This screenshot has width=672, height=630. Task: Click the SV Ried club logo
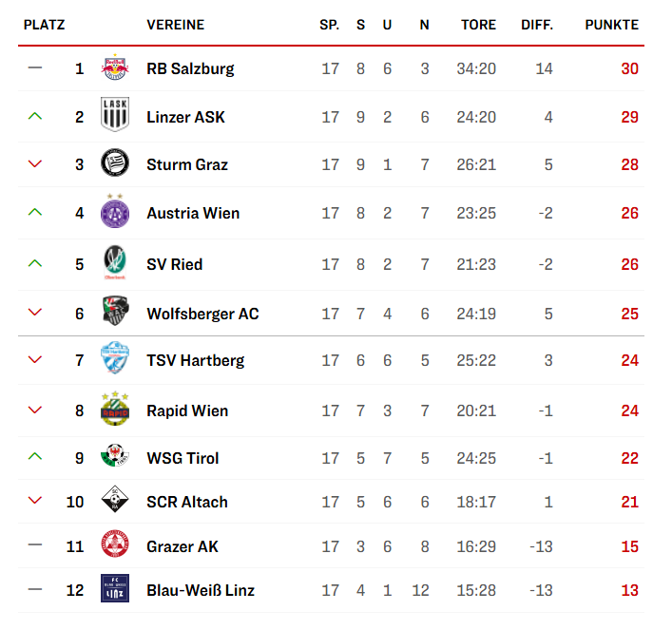click(x=115, y=263)
